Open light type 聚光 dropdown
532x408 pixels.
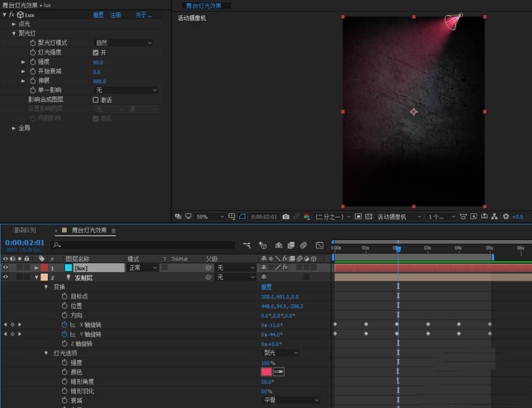click(280, 353)
